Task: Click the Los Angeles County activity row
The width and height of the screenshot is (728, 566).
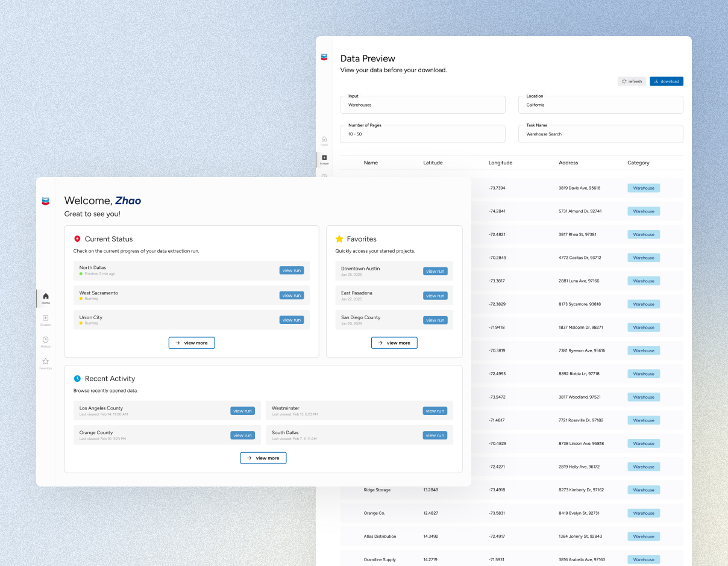Action: [167, 411]
